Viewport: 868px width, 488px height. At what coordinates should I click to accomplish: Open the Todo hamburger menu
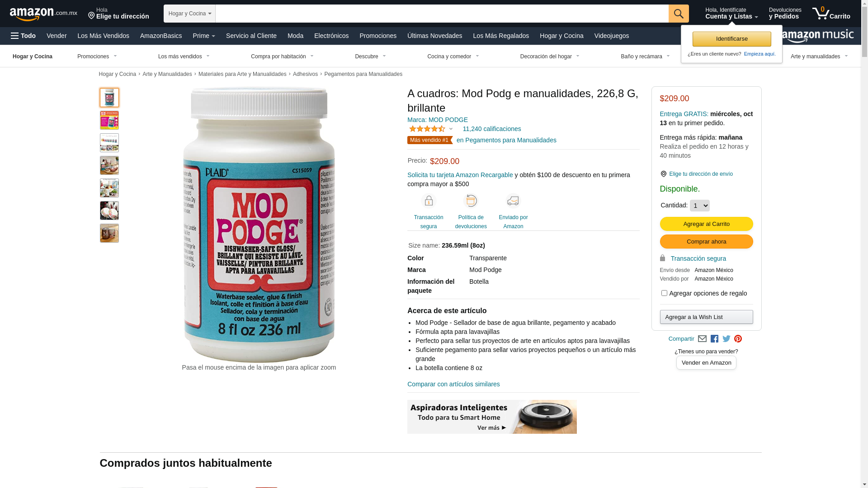pos(24,36)
